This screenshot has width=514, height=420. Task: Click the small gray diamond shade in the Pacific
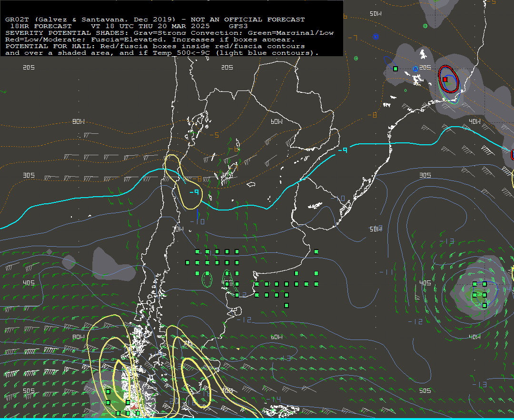click(49, 252)
